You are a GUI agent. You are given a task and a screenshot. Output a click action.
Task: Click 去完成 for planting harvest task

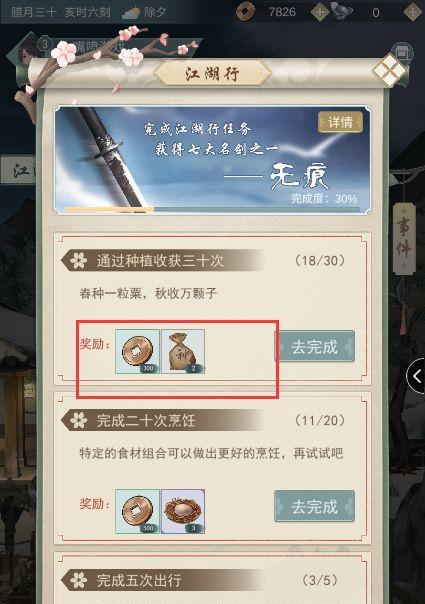click(x=314, y=346)
